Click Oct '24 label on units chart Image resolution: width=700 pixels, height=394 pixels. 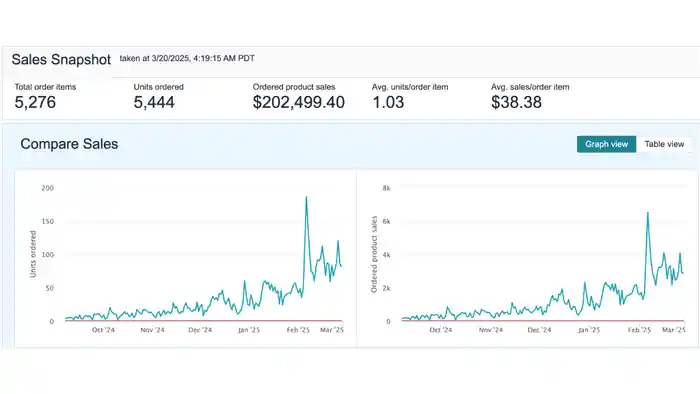[103, 330]
